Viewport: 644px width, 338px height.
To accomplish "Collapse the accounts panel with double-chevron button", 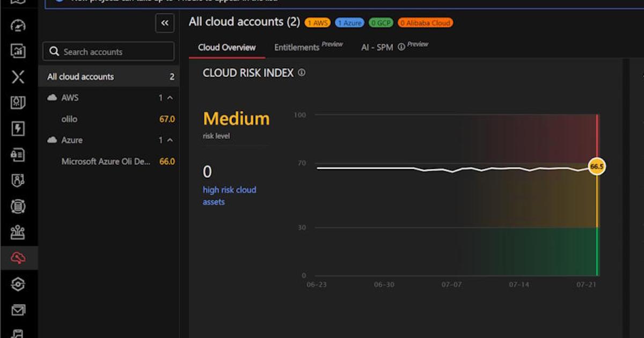I will (165, 23).
